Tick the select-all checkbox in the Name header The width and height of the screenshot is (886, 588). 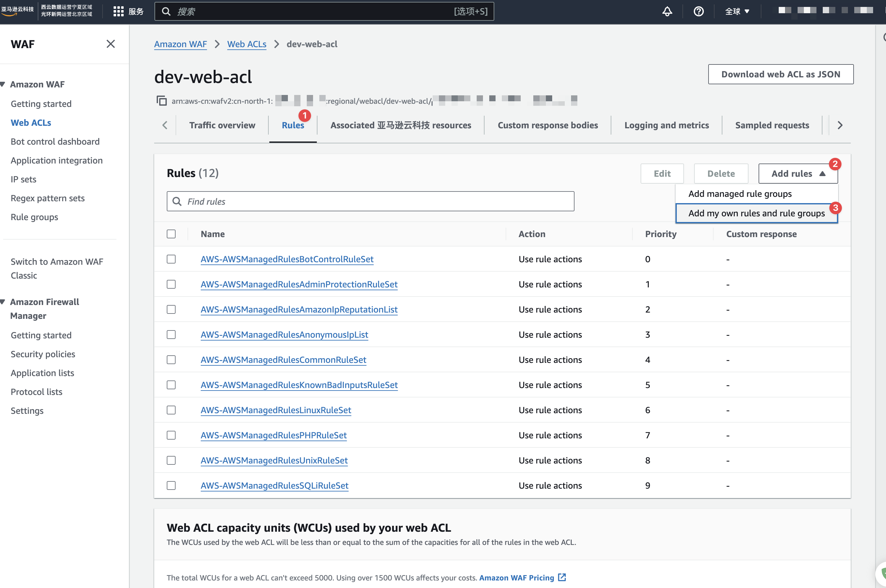(x=171, y=234)
